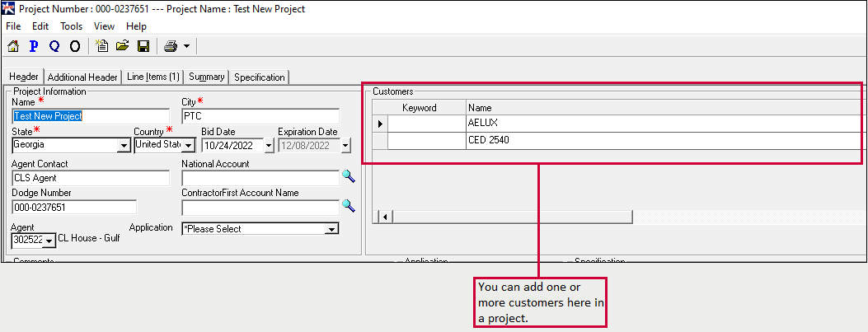Create a new document via toolbar icon
868x332 pixels.
click(102, 46)
